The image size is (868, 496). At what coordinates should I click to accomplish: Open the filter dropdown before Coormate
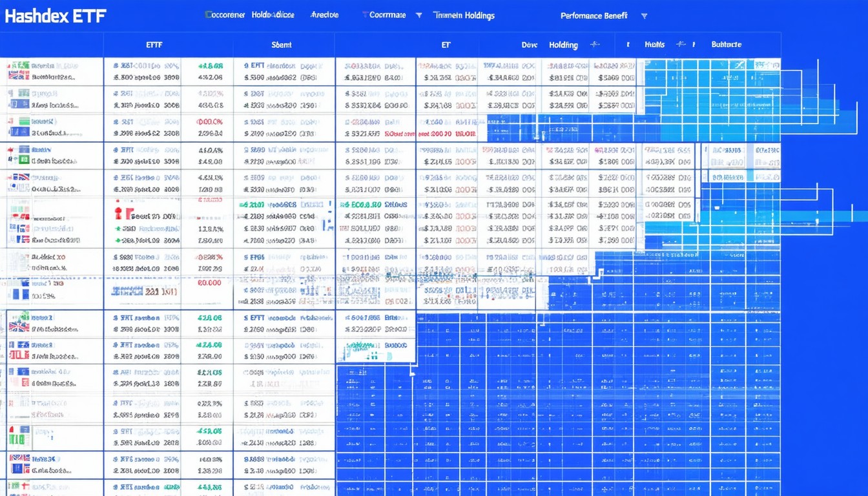tap(364, 15)
